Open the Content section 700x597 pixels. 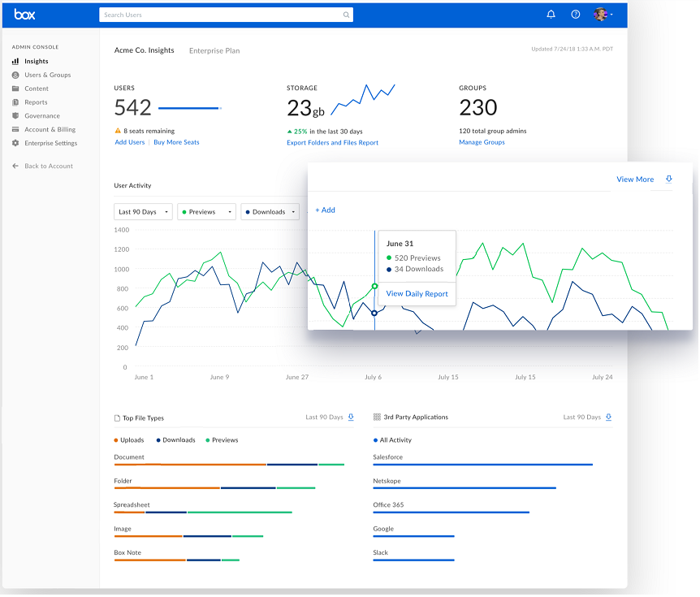point(37,89)
